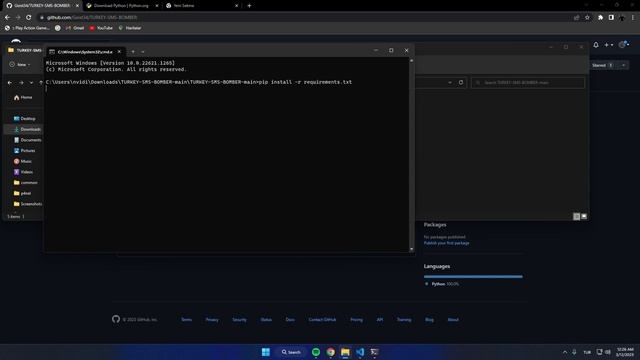Image resolution: width=640 pixels, height=360 pixels.
Task: Click Publish your first package link
Action: pos(447,243)
